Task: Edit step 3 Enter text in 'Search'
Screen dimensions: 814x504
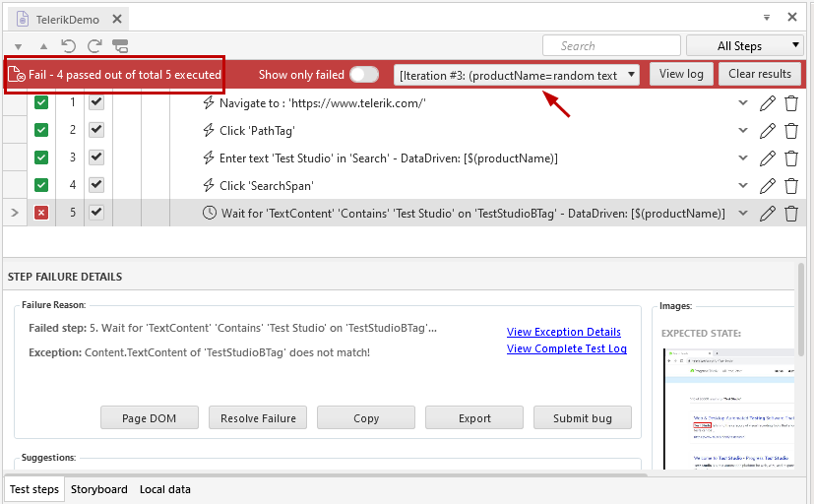Action: 768,158
